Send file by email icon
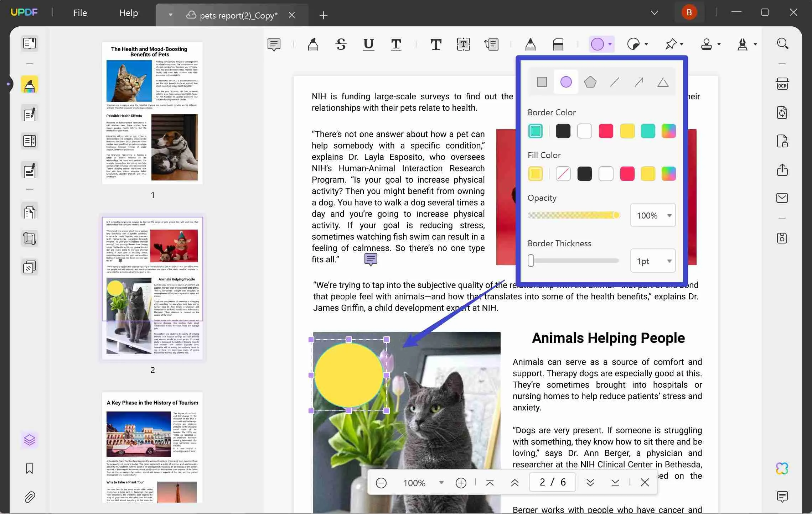Screen dimensions: 812x514 point(782,198)
